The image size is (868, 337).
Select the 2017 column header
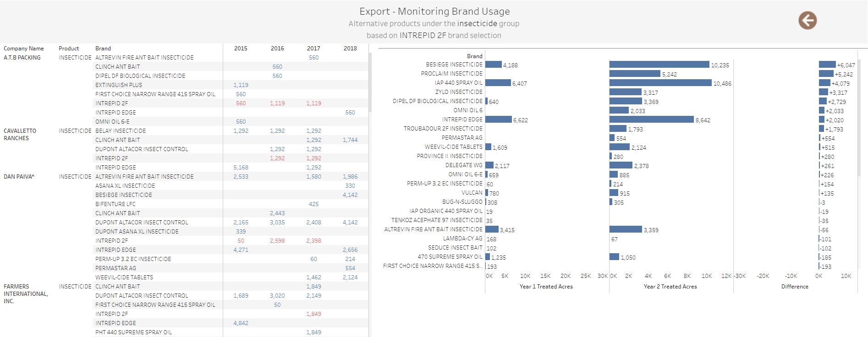click(313, 48)
